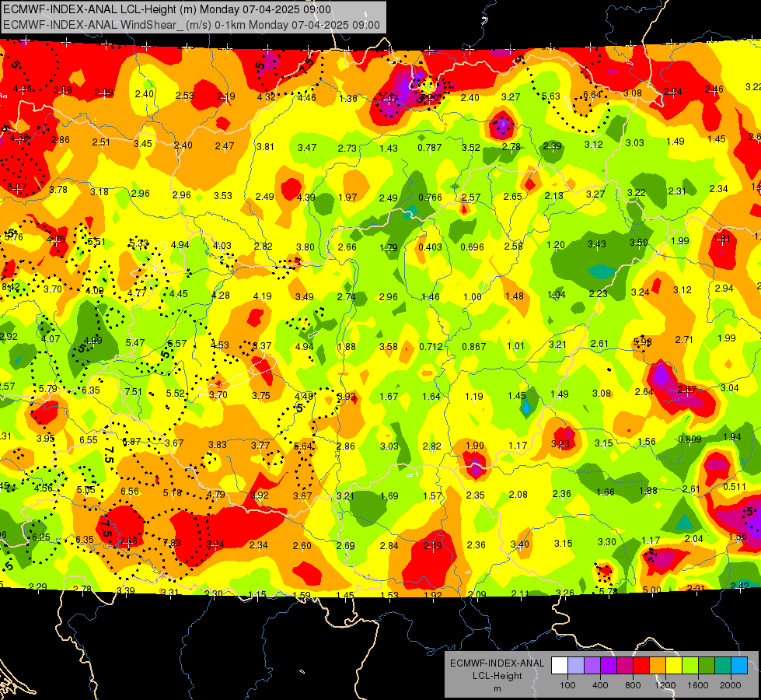Image resolution: width=761 pixels, height=700 pixels.
Task: Click the wind shear value '7.07'
Action: (389, 98)
